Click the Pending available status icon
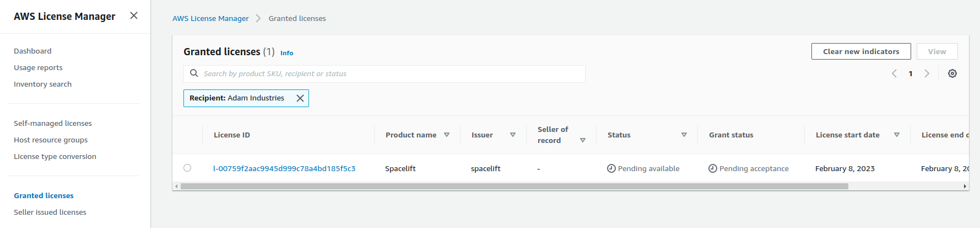980x228 pixels. pyautogui.click(x=611, y=168)
